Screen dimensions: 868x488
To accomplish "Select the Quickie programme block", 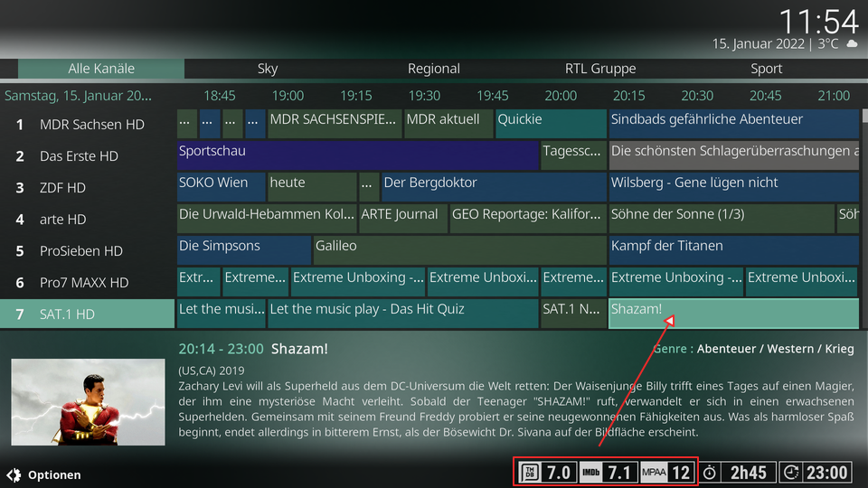I will coord(551,124).
